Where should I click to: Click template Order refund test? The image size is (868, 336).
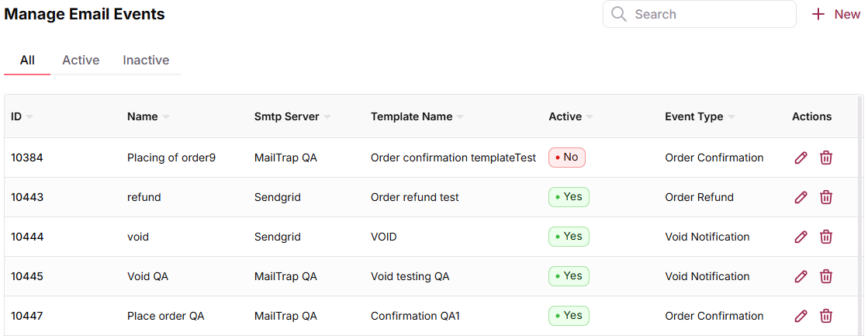pos(415,197)
